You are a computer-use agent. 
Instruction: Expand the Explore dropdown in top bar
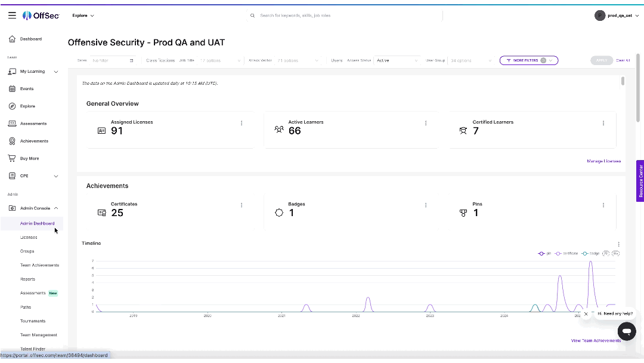point(83,16)
